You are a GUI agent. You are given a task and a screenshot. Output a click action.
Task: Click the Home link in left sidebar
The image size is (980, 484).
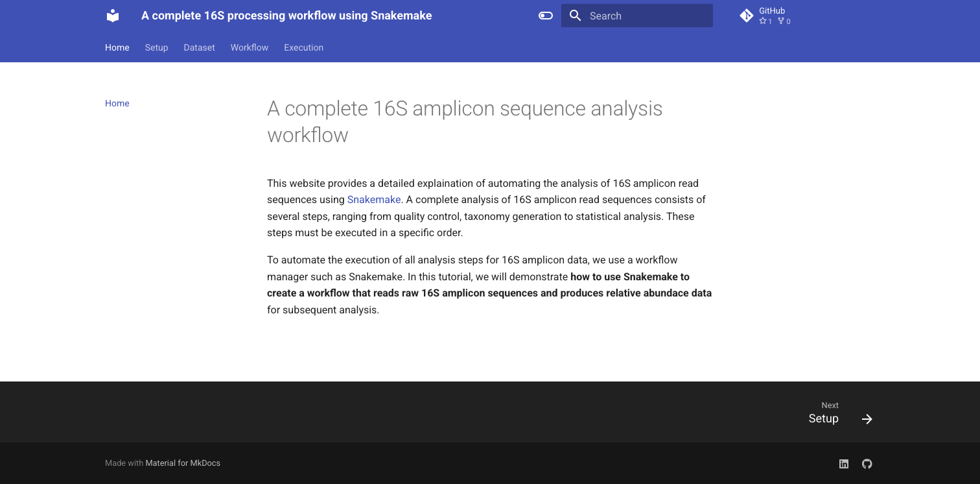click(x=117, y=103)
